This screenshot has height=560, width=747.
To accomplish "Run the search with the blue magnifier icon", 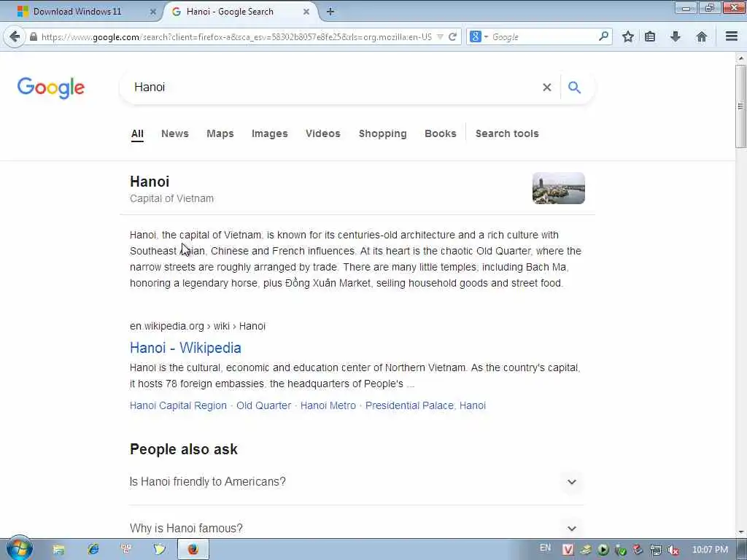I will click(575, 87).
